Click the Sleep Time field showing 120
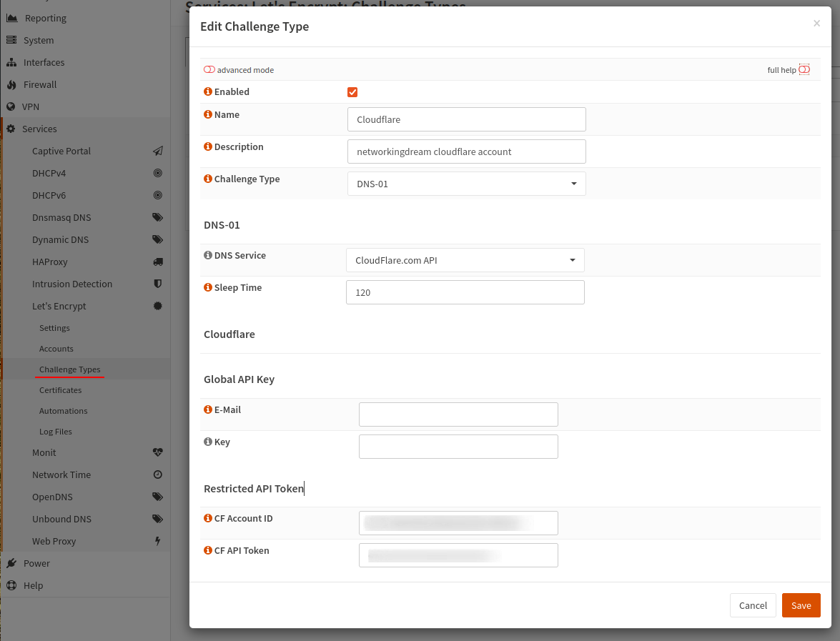Image resolution: width=840 pixels, height=641 pixels. (x=465, y=292)
